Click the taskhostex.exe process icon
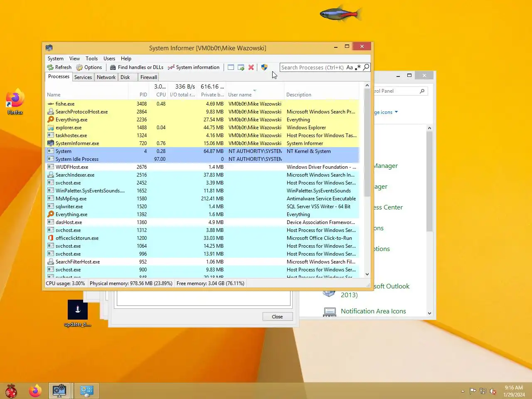This screenshot has height=399, width=532. click(51, 135)
